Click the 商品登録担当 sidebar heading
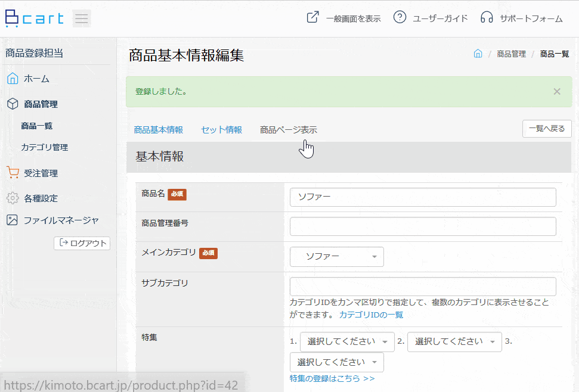 (x=35, y=53)
